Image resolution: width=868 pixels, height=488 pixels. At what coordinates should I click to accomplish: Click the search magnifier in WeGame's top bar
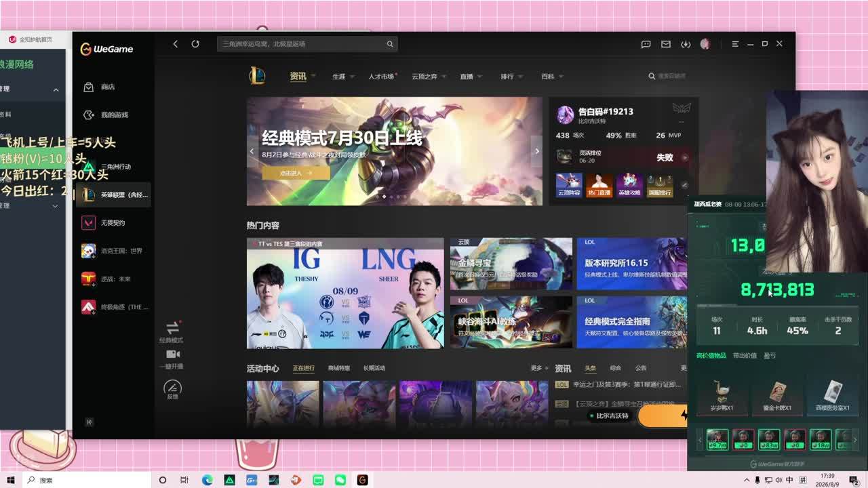(390, 44)
